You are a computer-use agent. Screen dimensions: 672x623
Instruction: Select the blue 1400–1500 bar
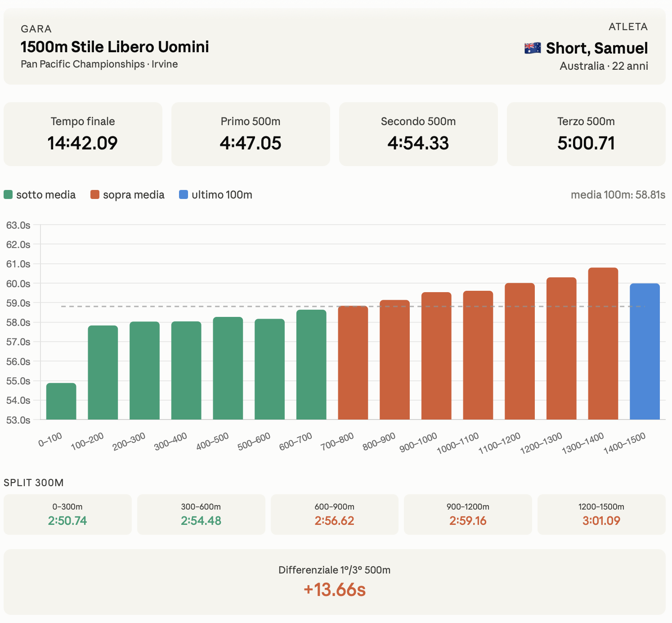pos(645,351)
